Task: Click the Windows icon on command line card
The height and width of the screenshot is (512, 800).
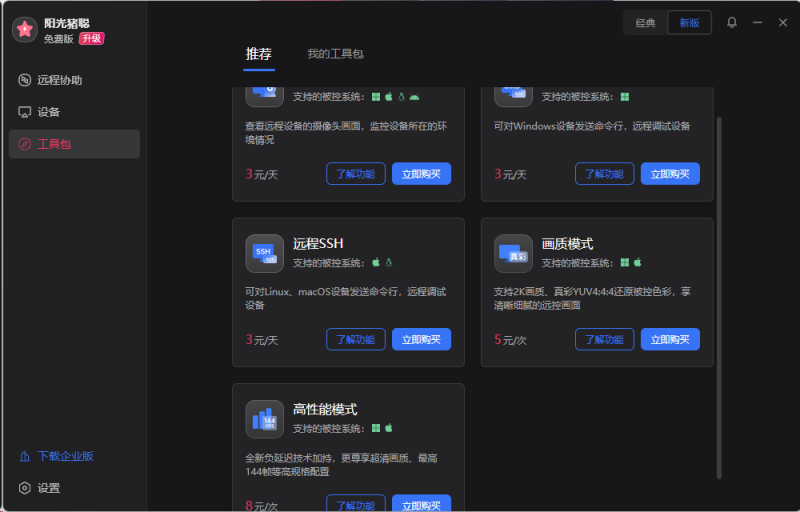Action: (x=624, y=97)
